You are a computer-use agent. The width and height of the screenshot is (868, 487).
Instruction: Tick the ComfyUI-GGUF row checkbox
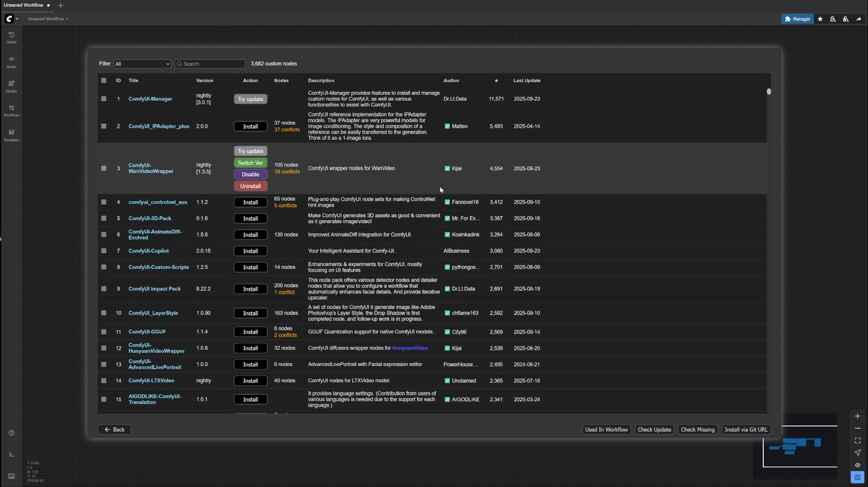pos(104,332)
